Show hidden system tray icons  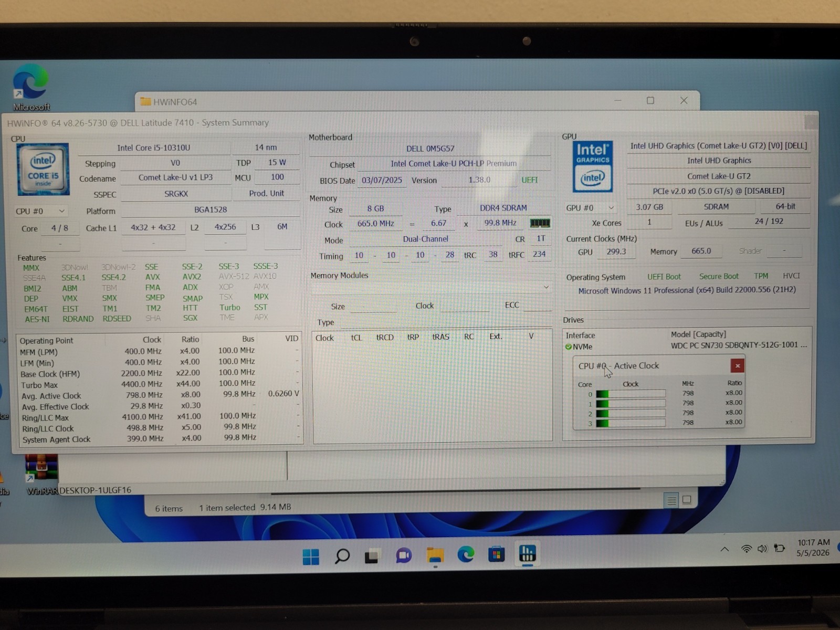click(724, 549)
